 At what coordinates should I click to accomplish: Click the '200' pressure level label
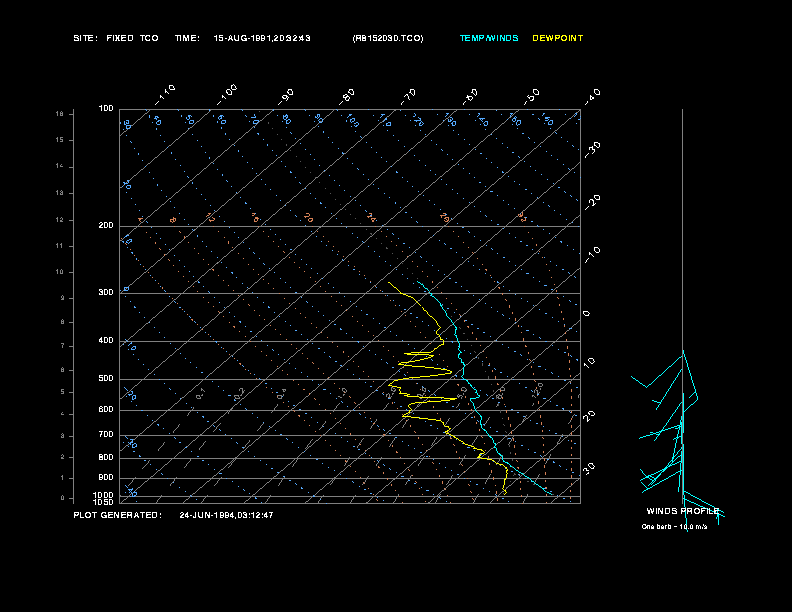point(106,226)
